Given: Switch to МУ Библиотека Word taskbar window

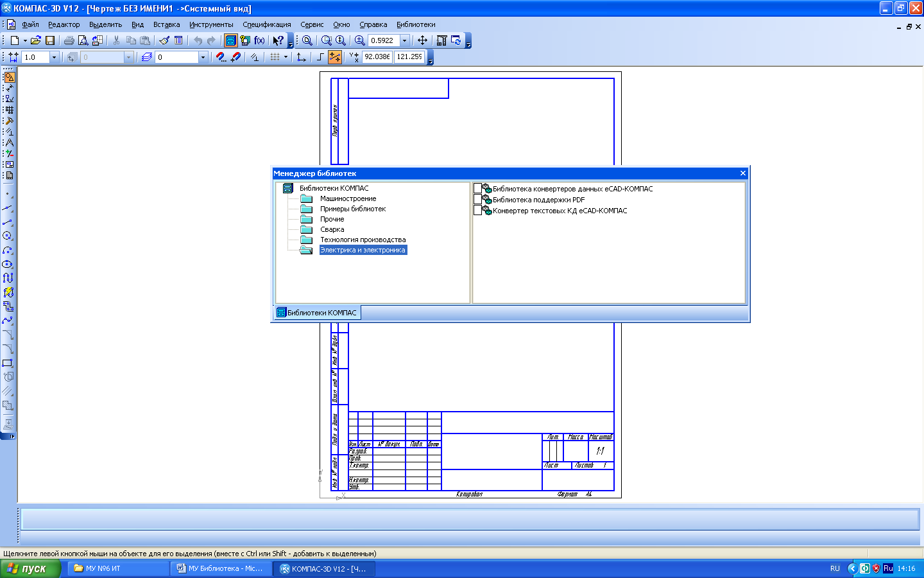Looking at the screenshot, I should pyautogui.click(x=221, y=568).
